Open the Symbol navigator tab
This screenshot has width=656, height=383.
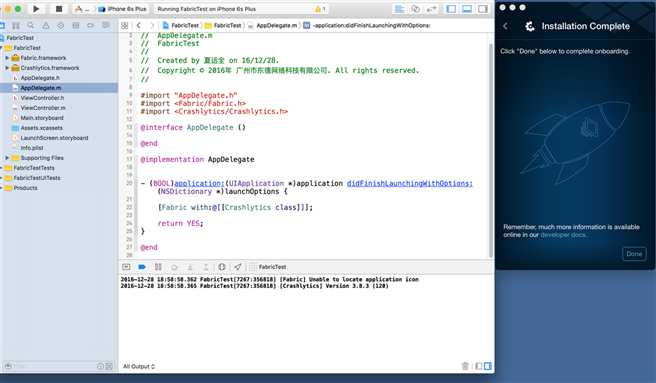click(16, 26)
